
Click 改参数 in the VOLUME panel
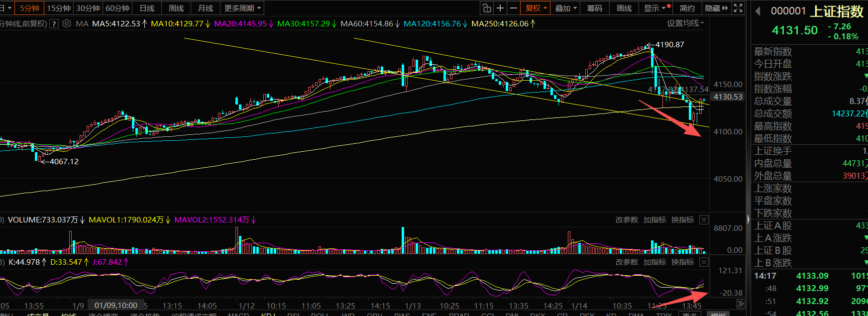627,220
